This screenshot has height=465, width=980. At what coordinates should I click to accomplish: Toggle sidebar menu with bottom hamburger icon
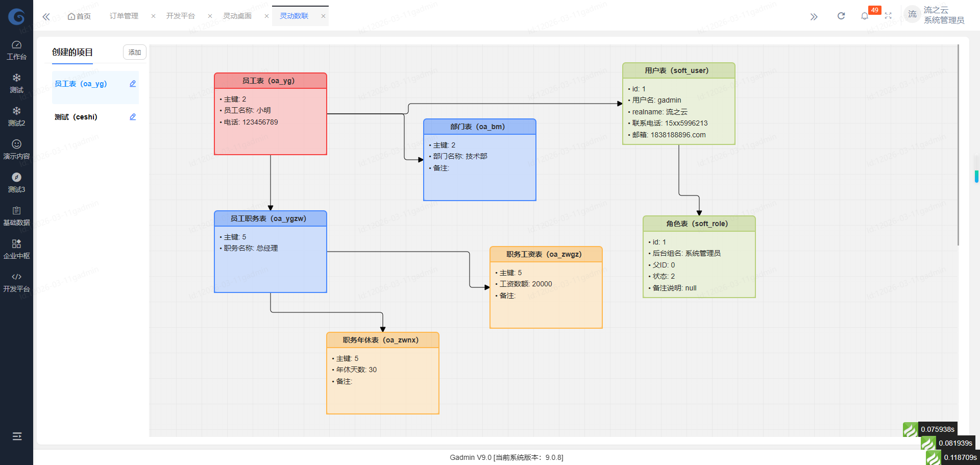point(17,436)
